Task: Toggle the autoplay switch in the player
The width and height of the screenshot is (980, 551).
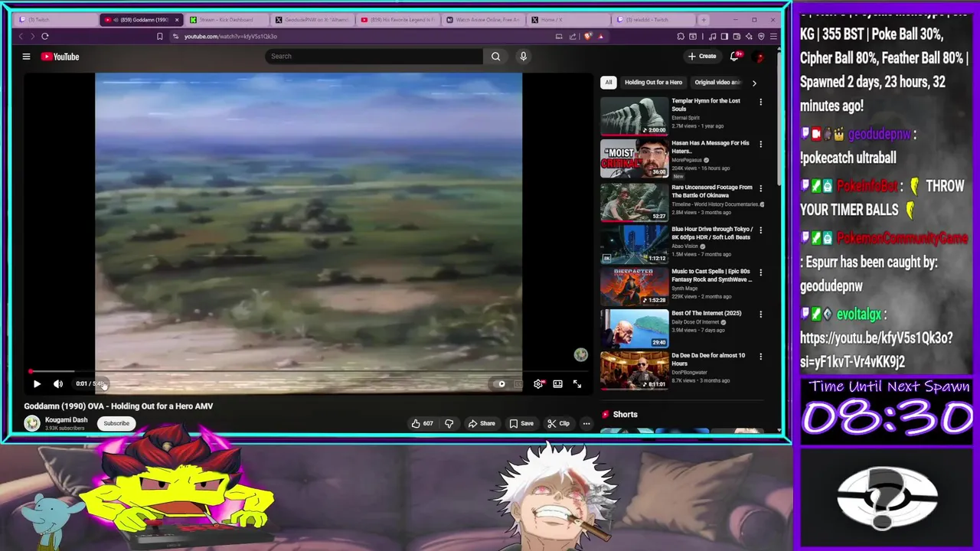Action: [500, 384]
